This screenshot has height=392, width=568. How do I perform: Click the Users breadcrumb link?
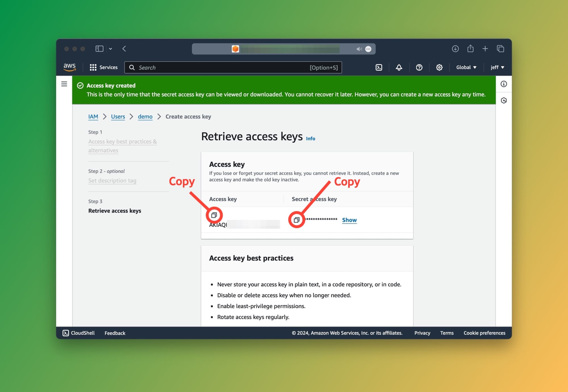[118, 116]
